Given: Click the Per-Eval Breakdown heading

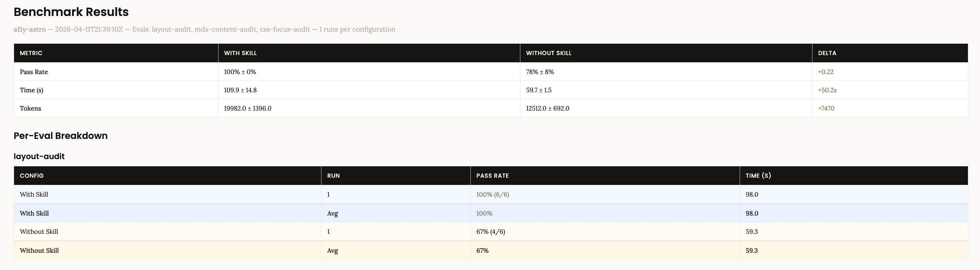Looking at the screenshot, I should [x=61, y=136].
